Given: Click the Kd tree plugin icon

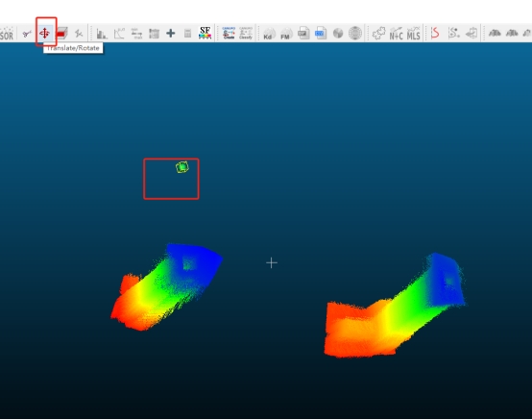Looking at the screenshot, I should (x=270, y=34).
